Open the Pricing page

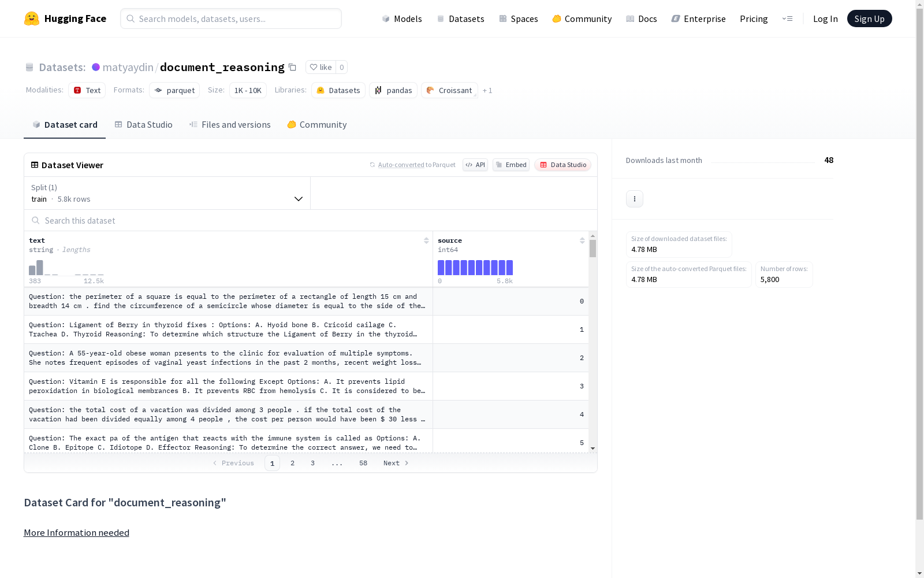click(x=754, y=18)
